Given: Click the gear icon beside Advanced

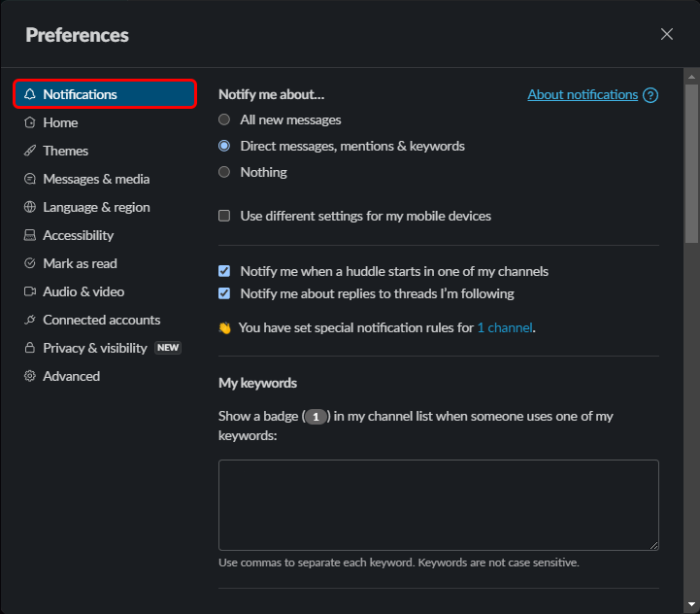Looking at the screenshot, I should coord(30,376).
